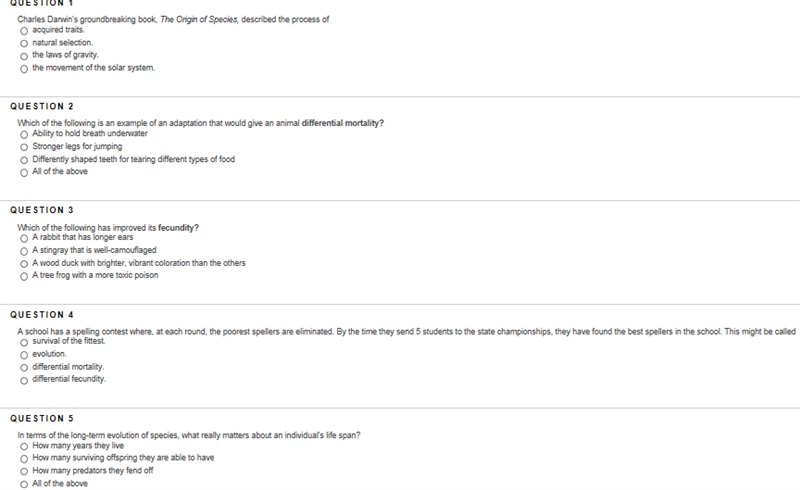Viewport: 800px width, 490px height.
Task: Pick "How many predators they fend off"
Action: coord(24,472)
